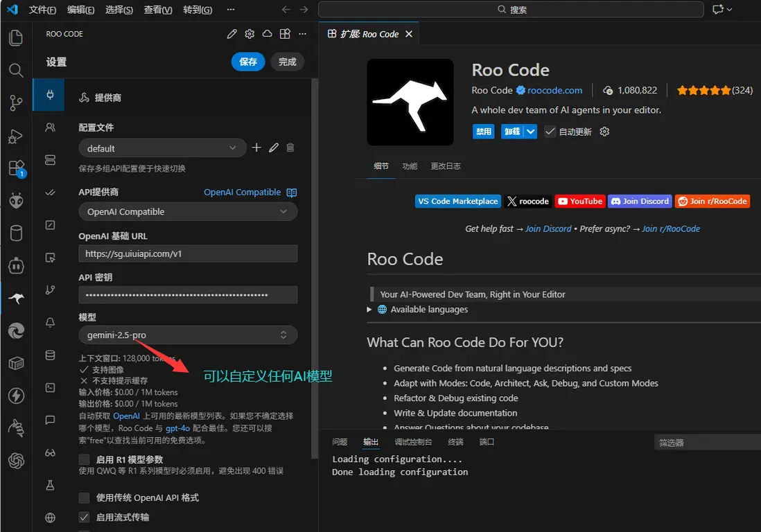Switch to the 更改日志 changelog tab
761x532 pixels.
446,166
